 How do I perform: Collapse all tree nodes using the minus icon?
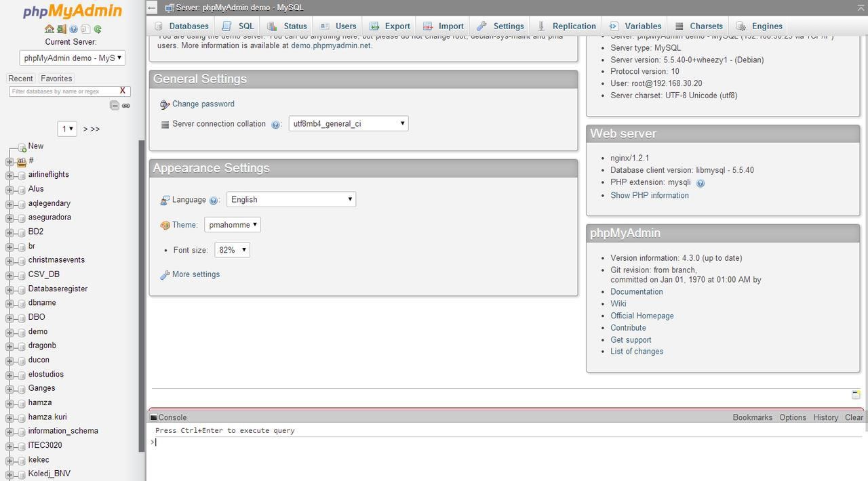tap(115, 106)
